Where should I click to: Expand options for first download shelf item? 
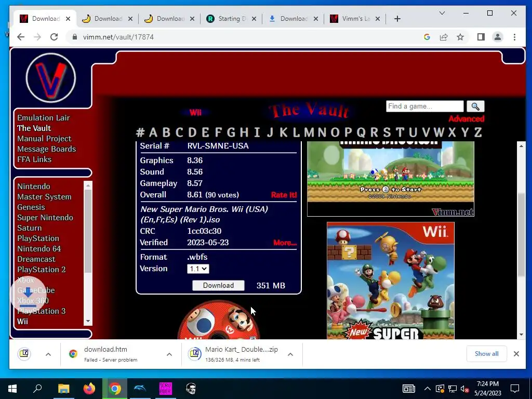[48, 354]
